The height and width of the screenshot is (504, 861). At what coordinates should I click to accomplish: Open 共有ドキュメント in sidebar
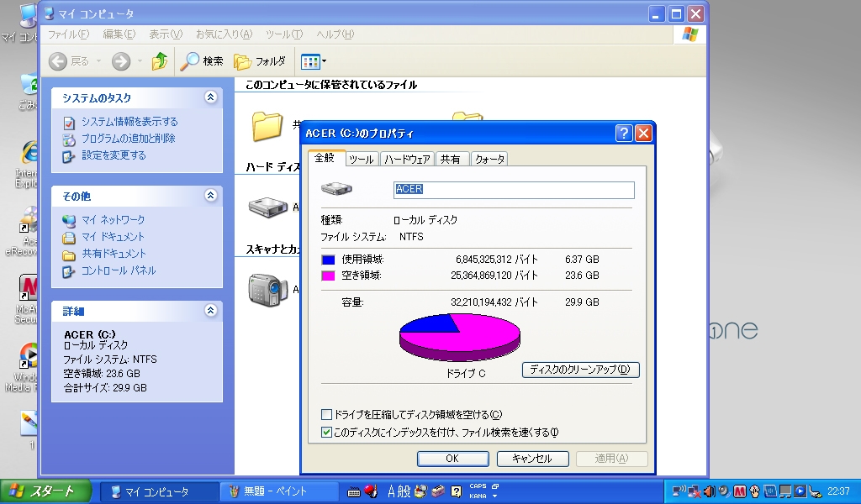(x=114, y=254)
